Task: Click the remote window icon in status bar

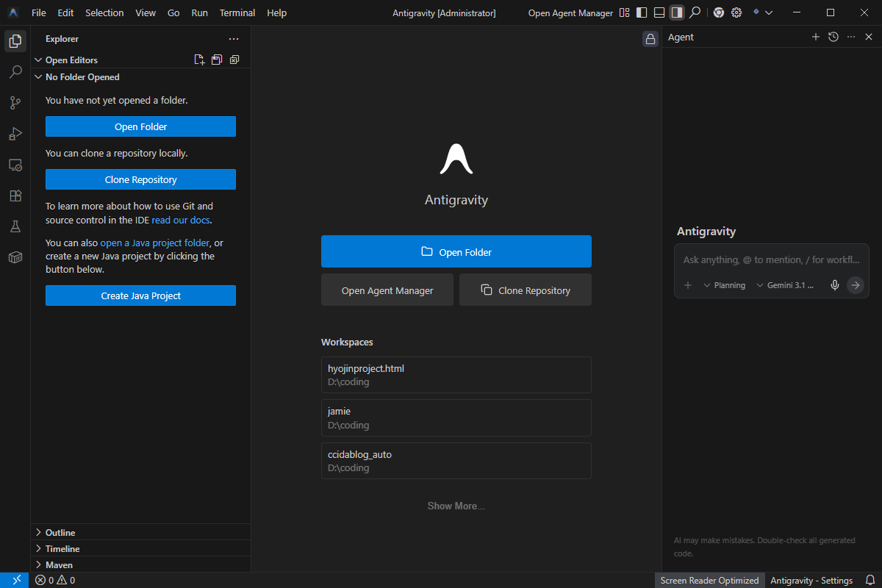Action: click(15, 580)
